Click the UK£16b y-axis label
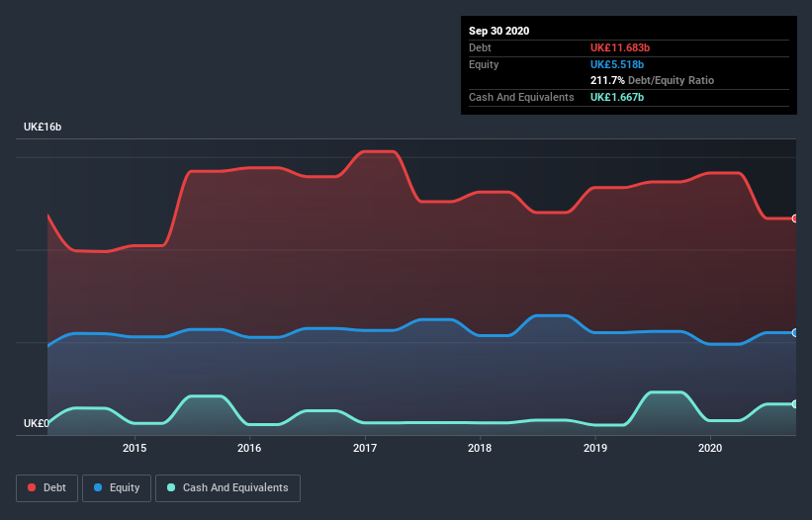This screenshot has width=812, height=520. click(x=43, y=127)
